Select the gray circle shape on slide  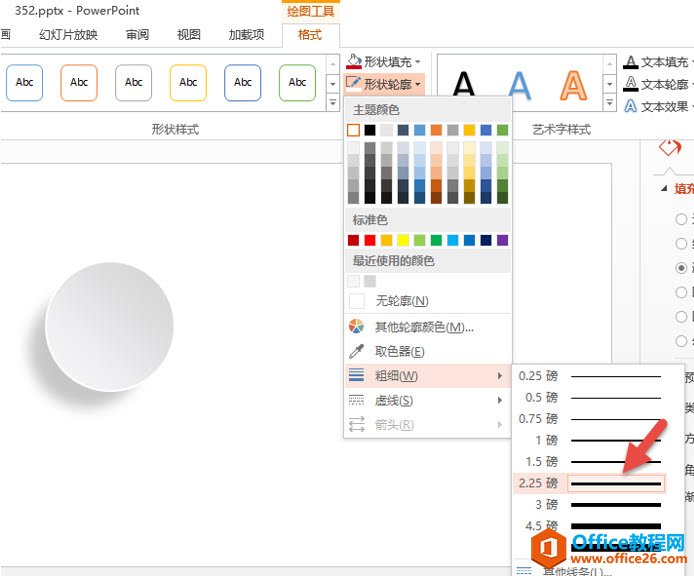(109, 327)
